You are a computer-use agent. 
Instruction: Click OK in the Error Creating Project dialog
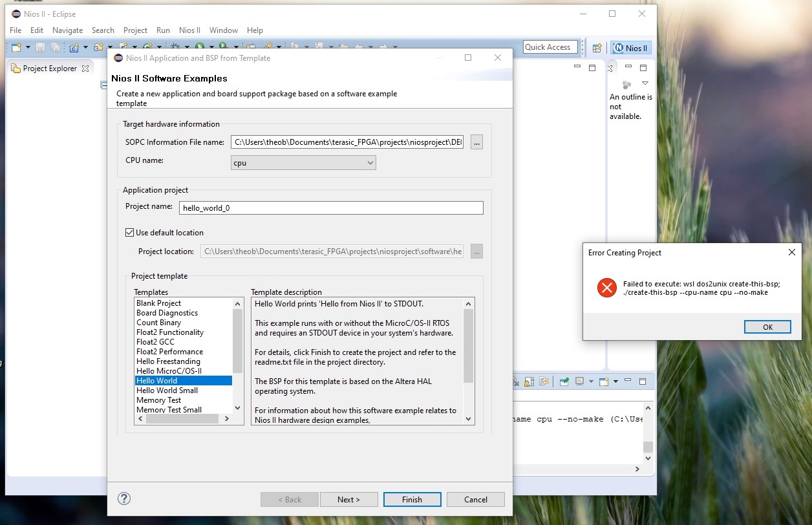(767, 327)
